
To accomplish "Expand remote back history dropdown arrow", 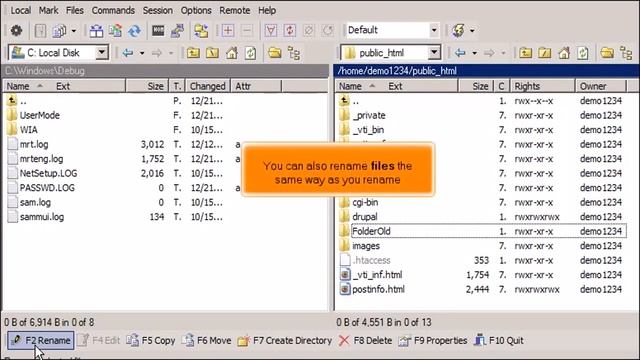I will click(474, 53).
